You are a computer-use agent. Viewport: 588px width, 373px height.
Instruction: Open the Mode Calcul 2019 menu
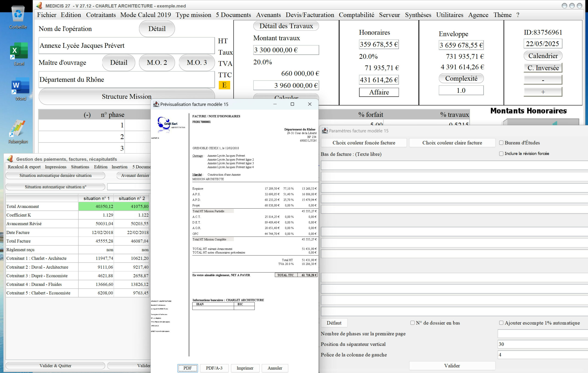pyautogui.click(x=146, y=15)
